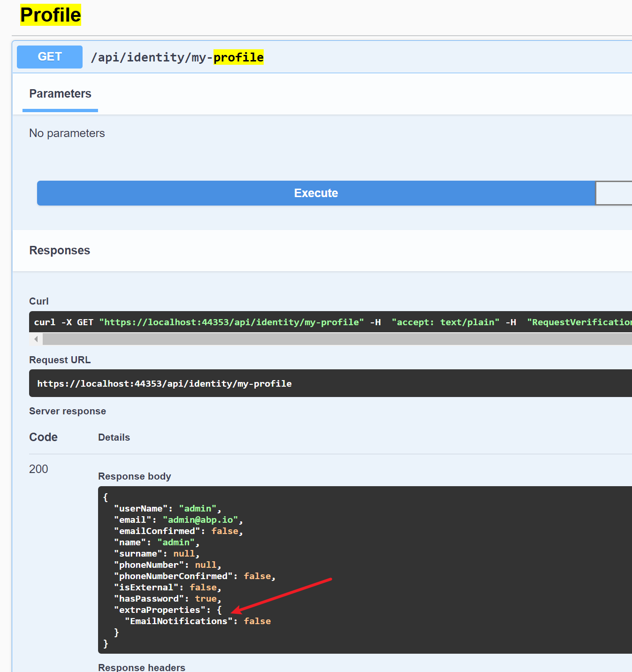Select the Parameters tab

point(60,94)
